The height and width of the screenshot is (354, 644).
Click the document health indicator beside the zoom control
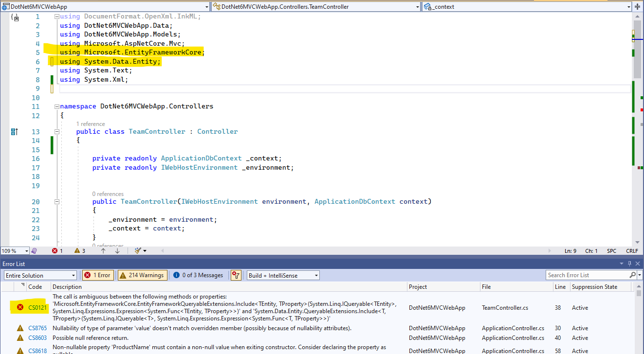[x=33, y=250]
